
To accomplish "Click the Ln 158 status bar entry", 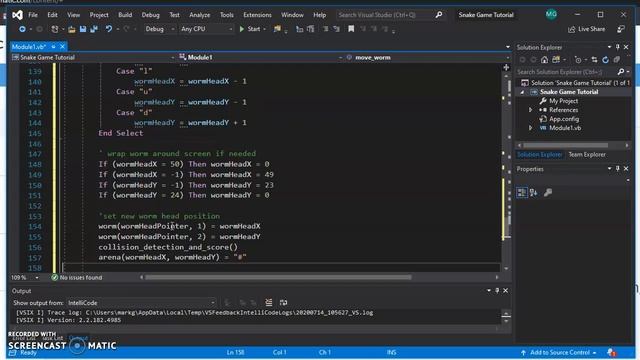I will pyautogui.click(x=235, y=352).
